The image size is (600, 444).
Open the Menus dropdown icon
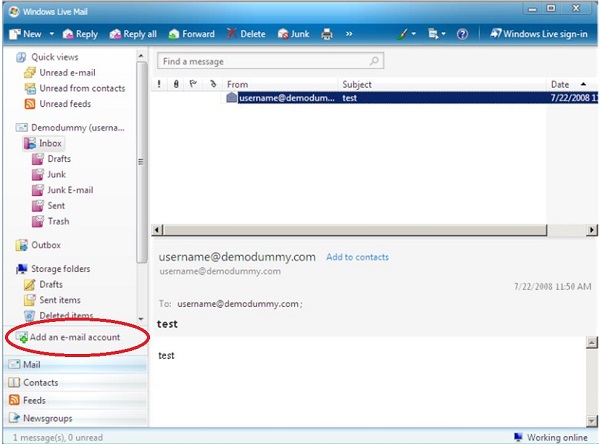[x=437, y=34]
